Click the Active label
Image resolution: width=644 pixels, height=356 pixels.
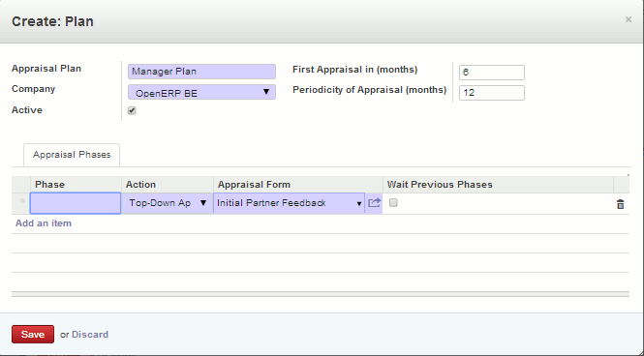(27, 110)
